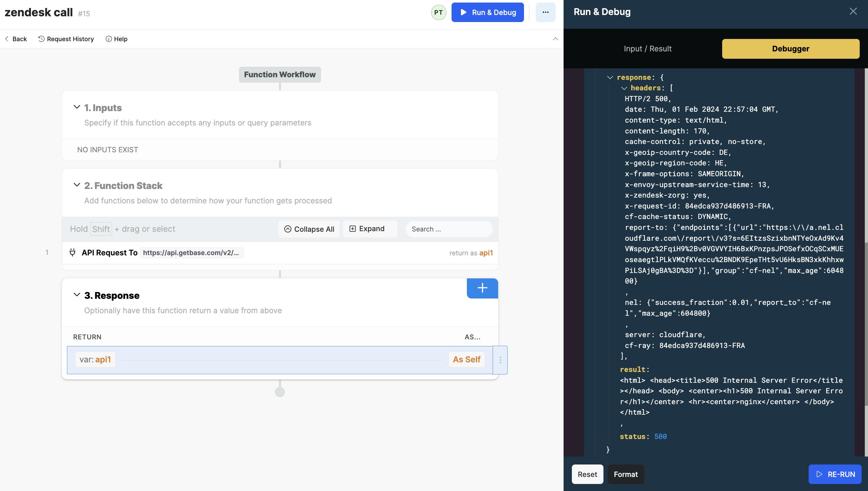Focus the function stack Search field

point(448,229)
